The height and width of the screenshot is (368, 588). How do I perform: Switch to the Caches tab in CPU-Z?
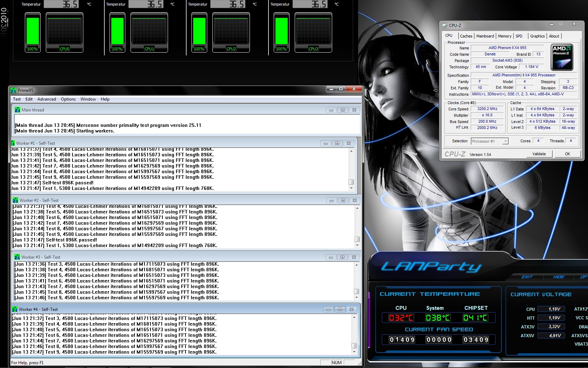click(466, 36)
